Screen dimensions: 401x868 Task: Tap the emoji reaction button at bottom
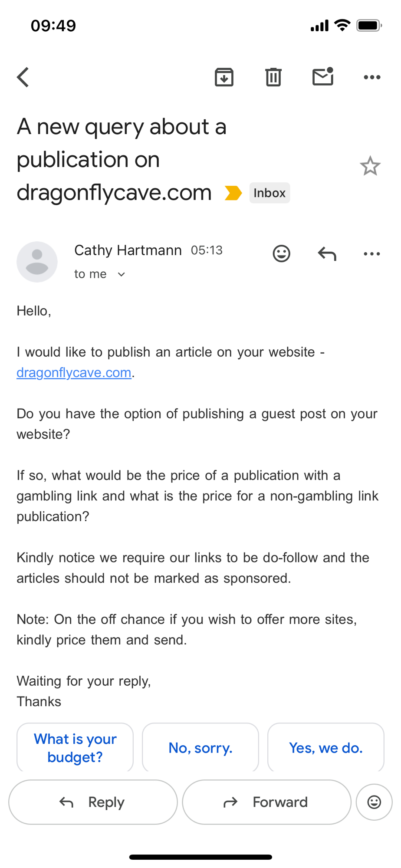(x=374, y=802)
